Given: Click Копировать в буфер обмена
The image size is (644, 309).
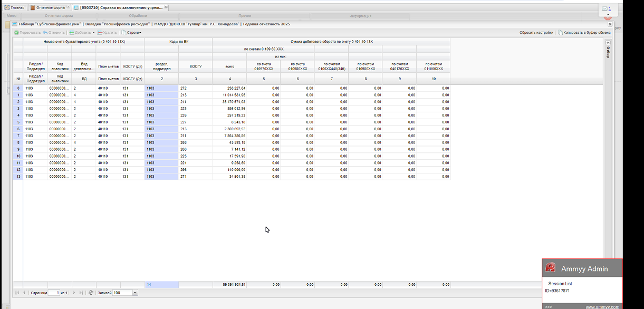Looking at the screenshot, I should point(584,33).
